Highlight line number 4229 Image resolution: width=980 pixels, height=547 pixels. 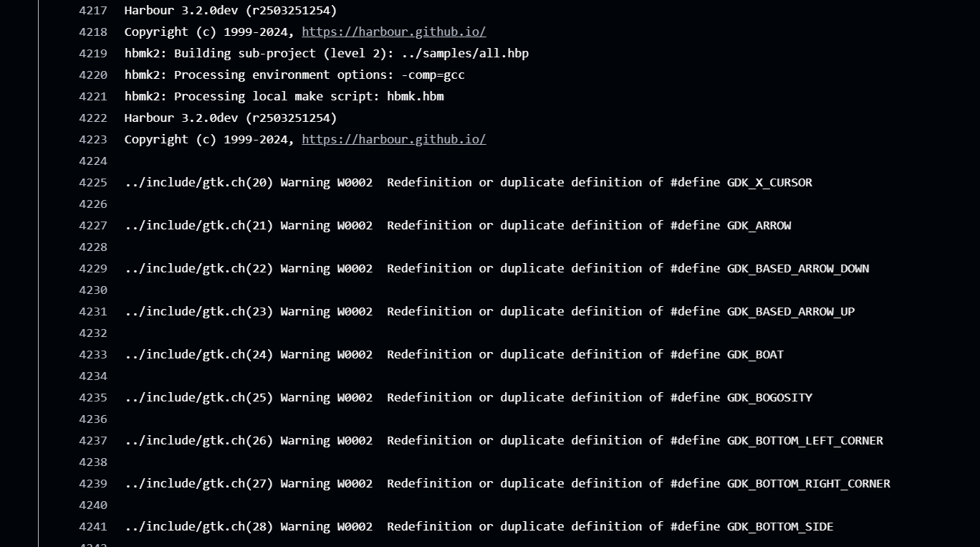[x=93, y=269]
